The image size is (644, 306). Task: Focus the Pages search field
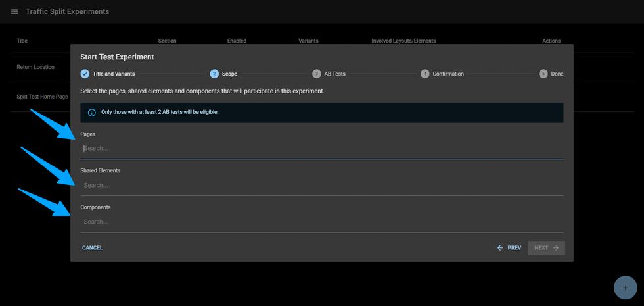pos(322,149)
